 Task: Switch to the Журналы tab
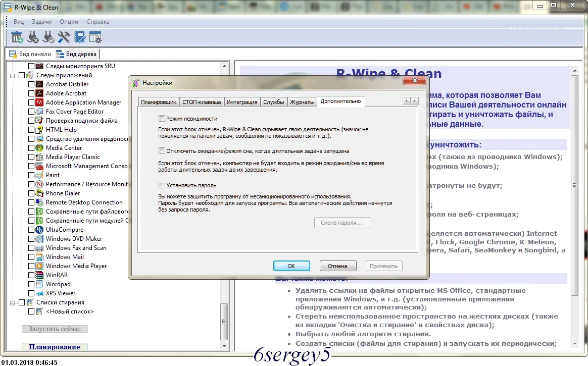pos(302,102)
